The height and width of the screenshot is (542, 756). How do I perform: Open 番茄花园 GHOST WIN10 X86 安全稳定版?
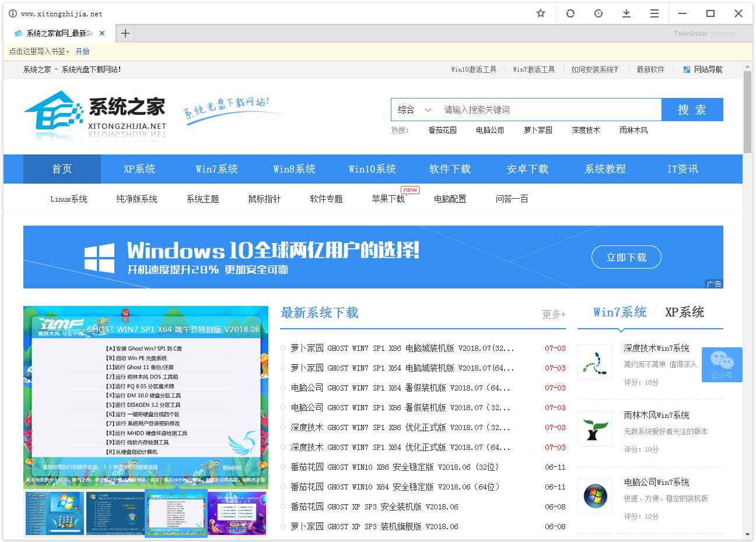pos(395,467)
